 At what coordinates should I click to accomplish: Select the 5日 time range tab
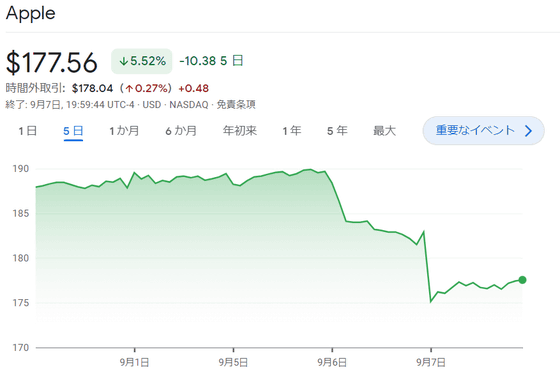[x=73, y=131]
